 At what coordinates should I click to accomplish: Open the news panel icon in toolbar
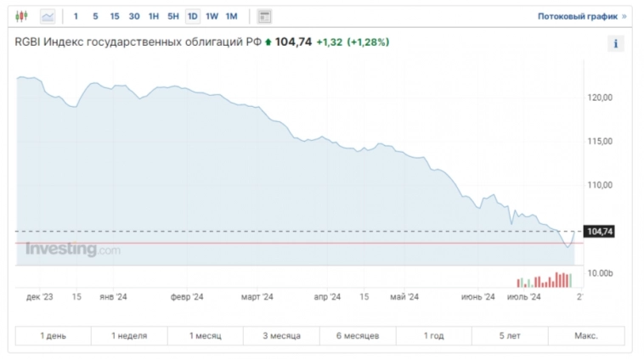coord(264,16)
